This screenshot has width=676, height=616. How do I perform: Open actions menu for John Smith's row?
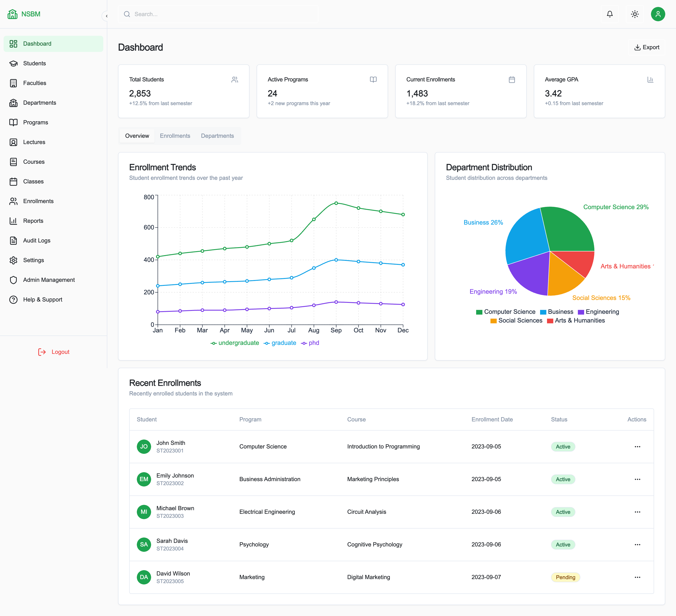tap(638, 446)
